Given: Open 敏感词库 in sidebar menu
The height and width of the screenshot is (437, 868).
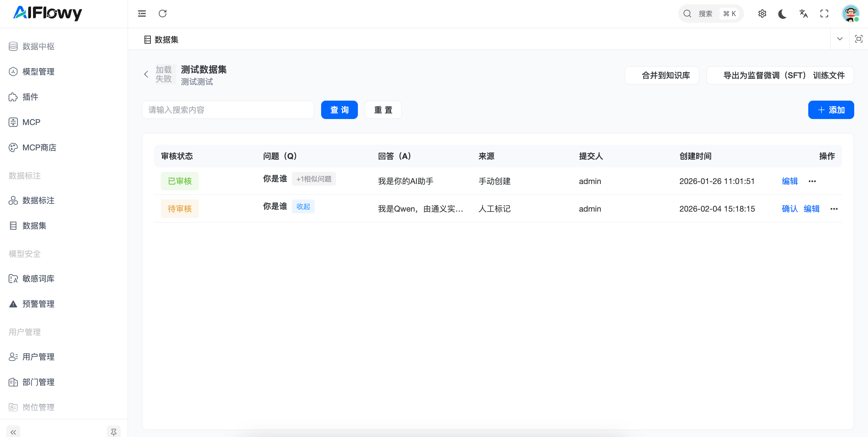Looking at the screenshot, I should coord(38,279).
